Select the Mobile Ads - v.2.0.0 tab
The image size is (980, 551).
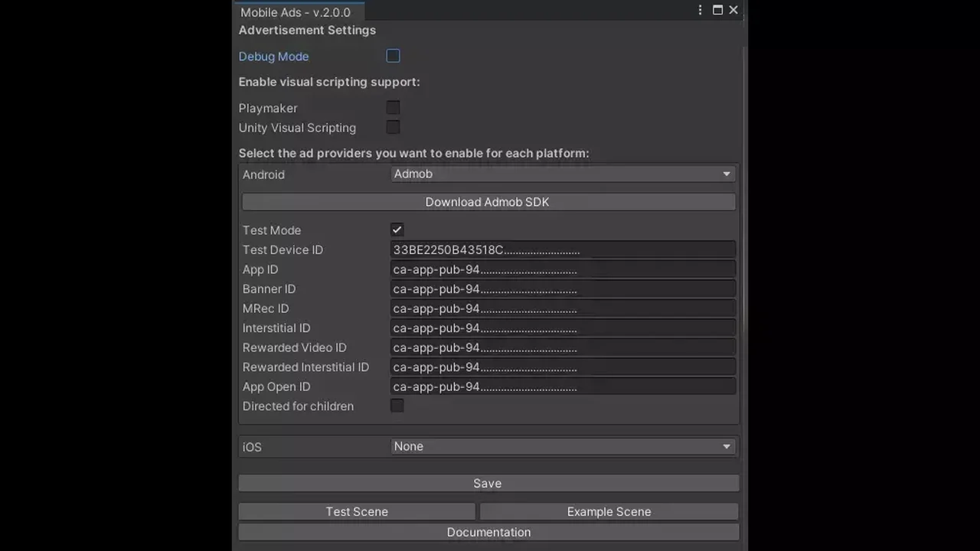click(x=298, y=12)
